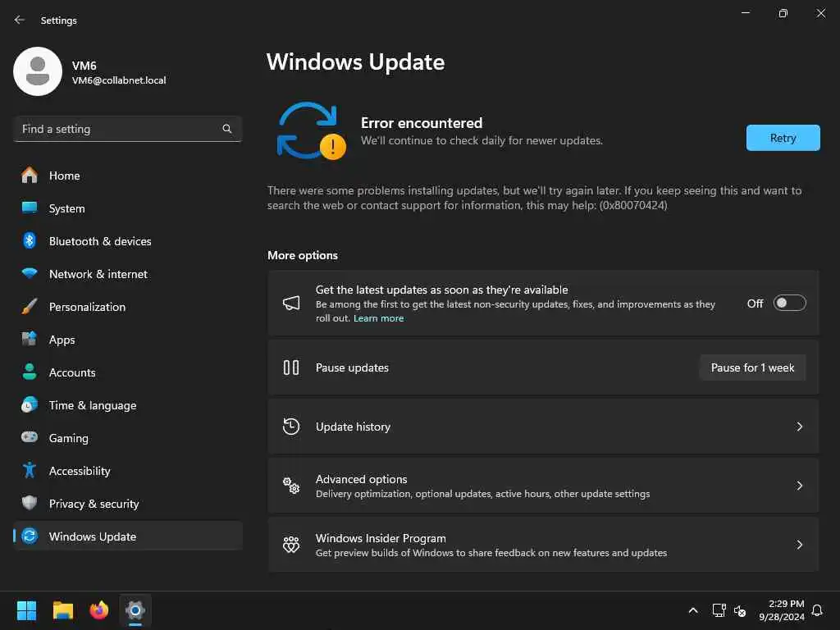Click Pause for 1 week button

point(752,367)
